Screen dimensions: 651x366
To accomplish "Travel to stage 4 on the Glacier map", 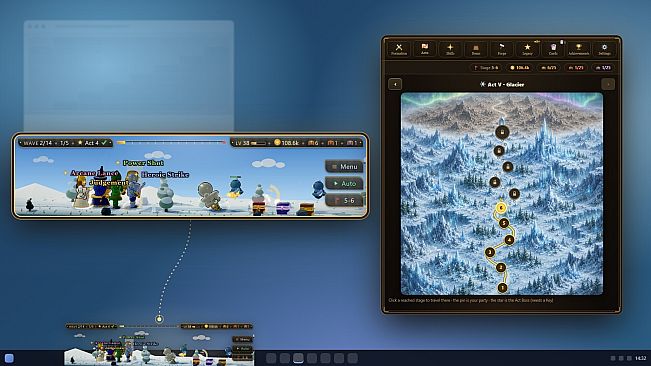I will [x=509, y=239].
